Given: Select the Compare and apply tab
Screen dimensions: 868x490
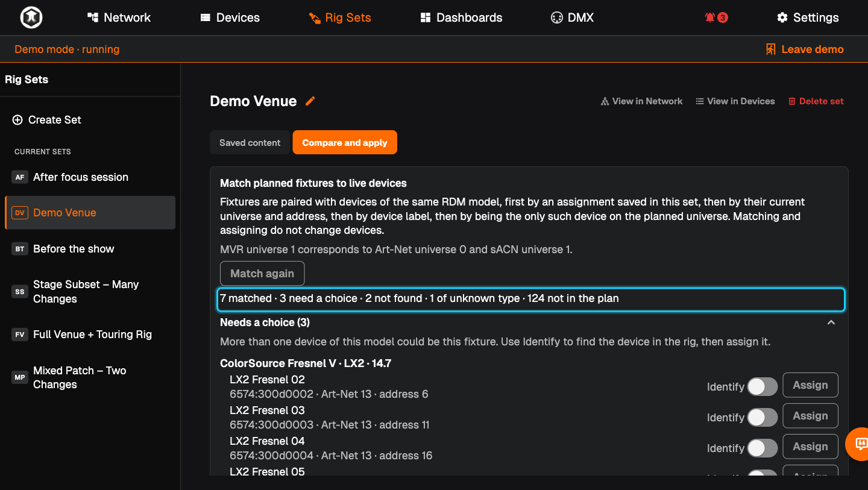Looking at the screenshot, I should [x=345, y=143].
